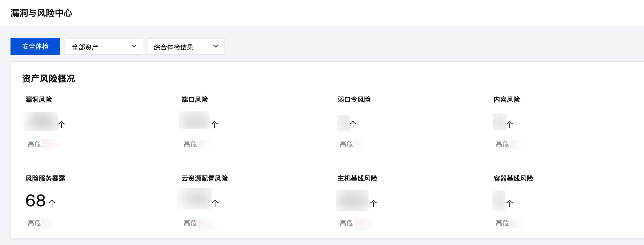The height and width of the screenshot is (245, 644).
Task: Click the 安全体检 button
Action: point(35,46)
